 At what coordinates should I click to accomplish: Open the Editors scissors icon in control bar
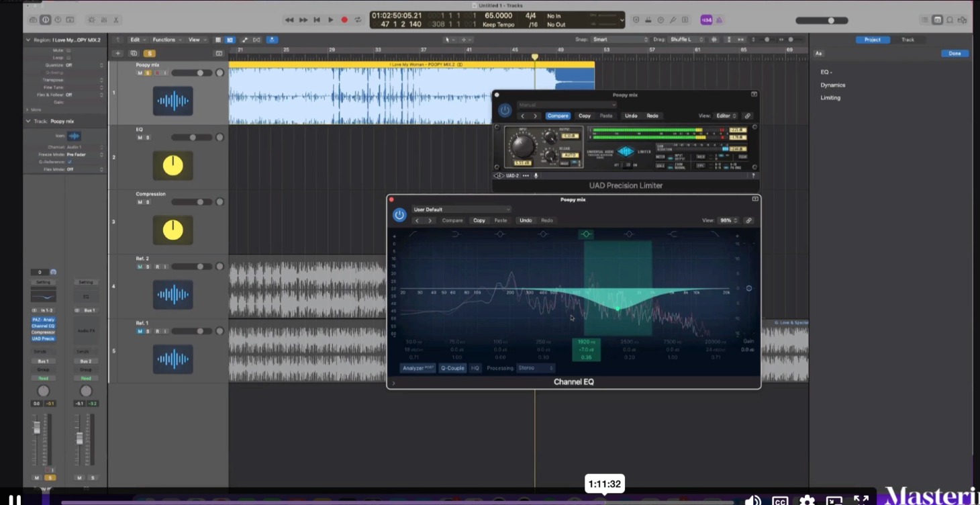[x=116, y=20]
